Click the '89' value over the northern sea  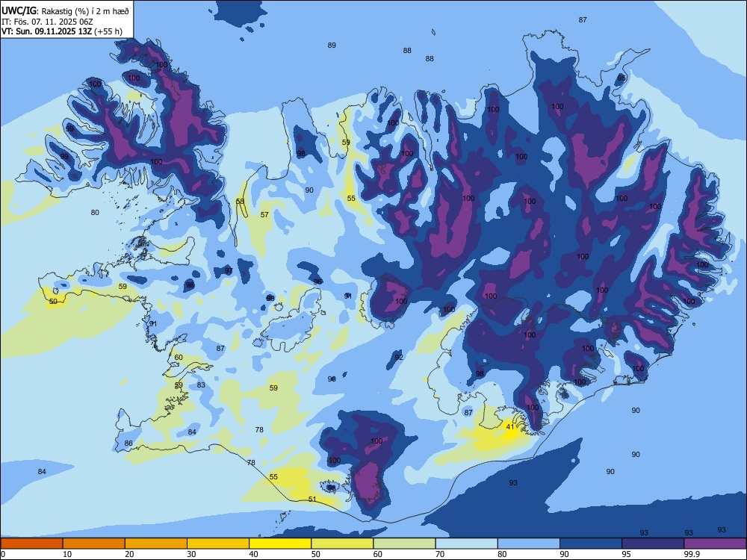coord(332,46)
